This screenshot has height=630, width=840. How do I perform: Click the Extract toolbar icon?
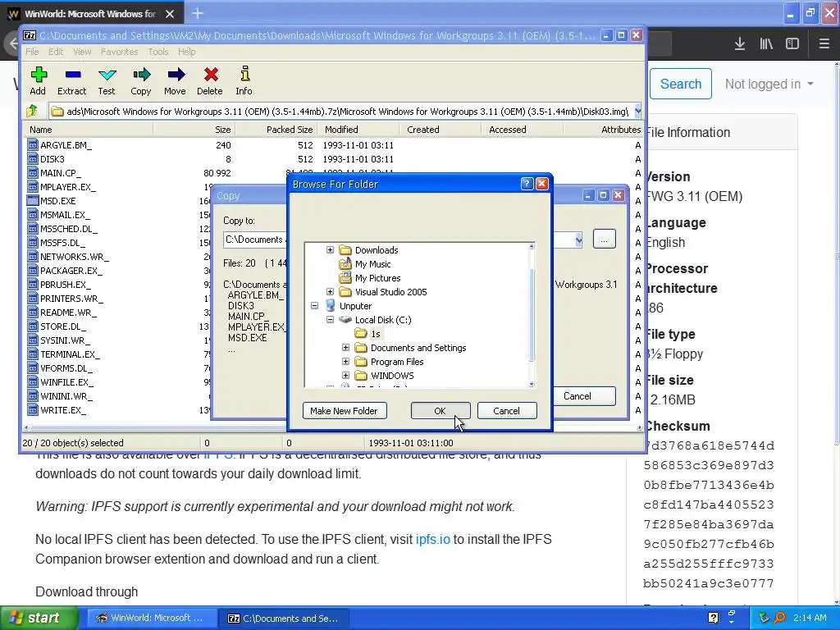click(72, 81)
